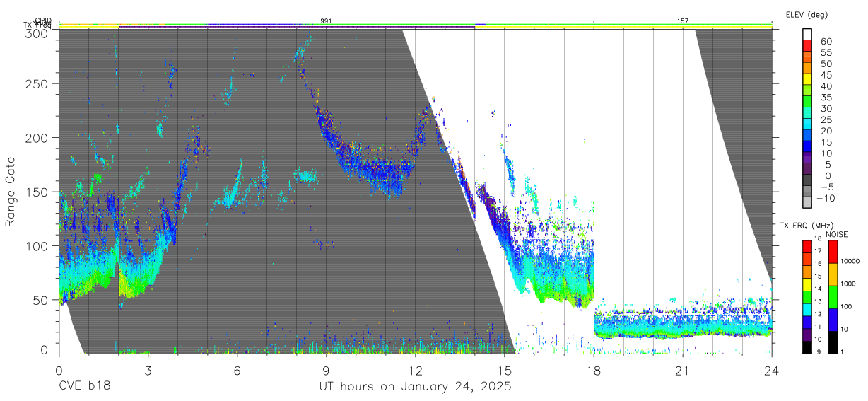The width and height of the screenshot is (868, 401).
Task: Click the "250" tick on Range Gate axis
Action: [37, 83]
